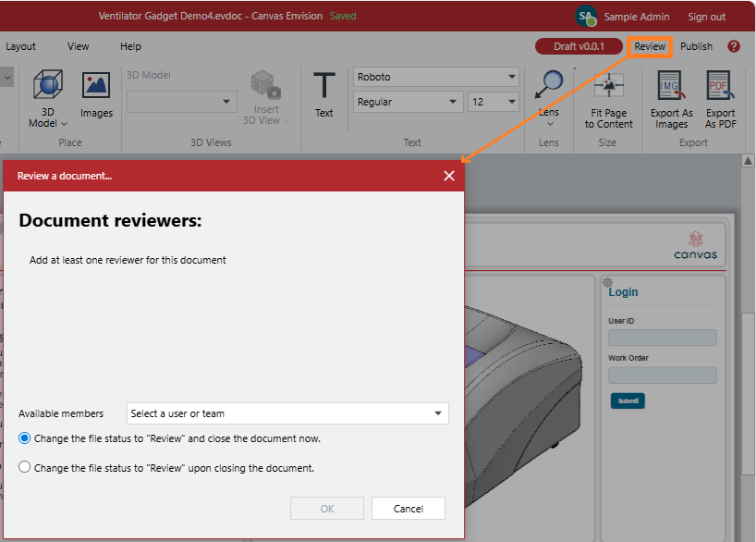The image size is (756, 542).
Task: Open the Available members user or team dropdown
Action: (x=287, y=413)
